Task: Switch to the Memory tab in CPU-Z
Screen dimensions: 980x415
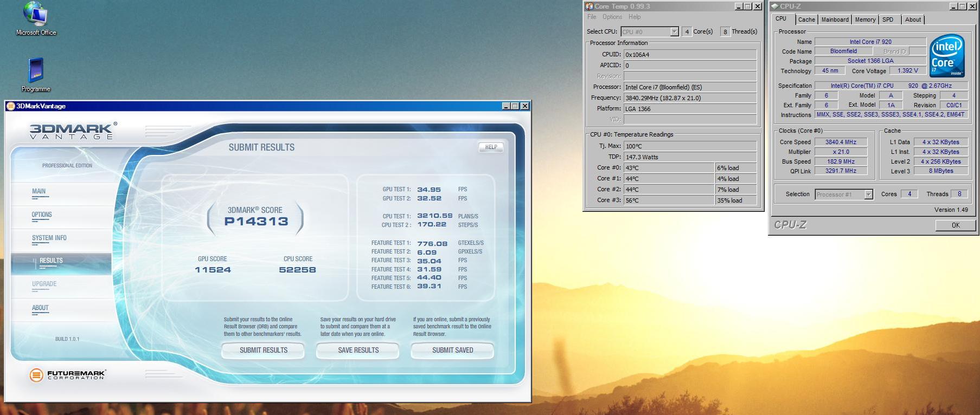Action: pyautogui.click(x=865, y=20)
